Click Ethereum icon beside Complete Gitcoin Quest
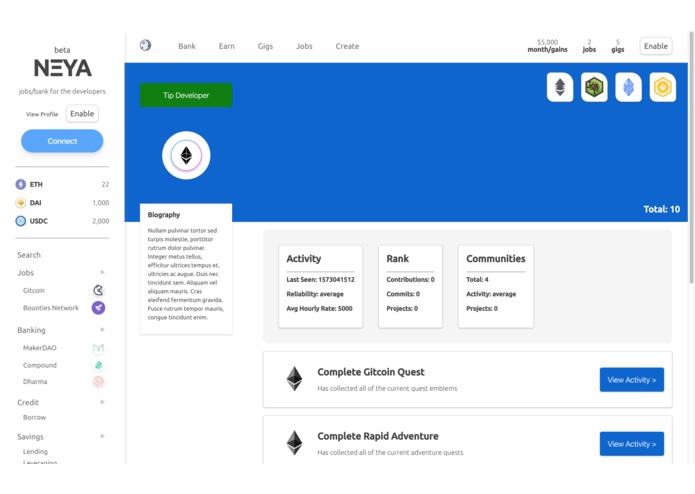695x494 pixels. [x=294, y=379]
